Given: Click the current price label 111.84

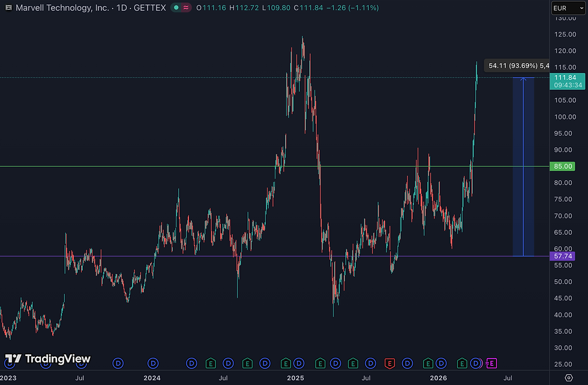Looking at the screenshot, I should [567, 81].
